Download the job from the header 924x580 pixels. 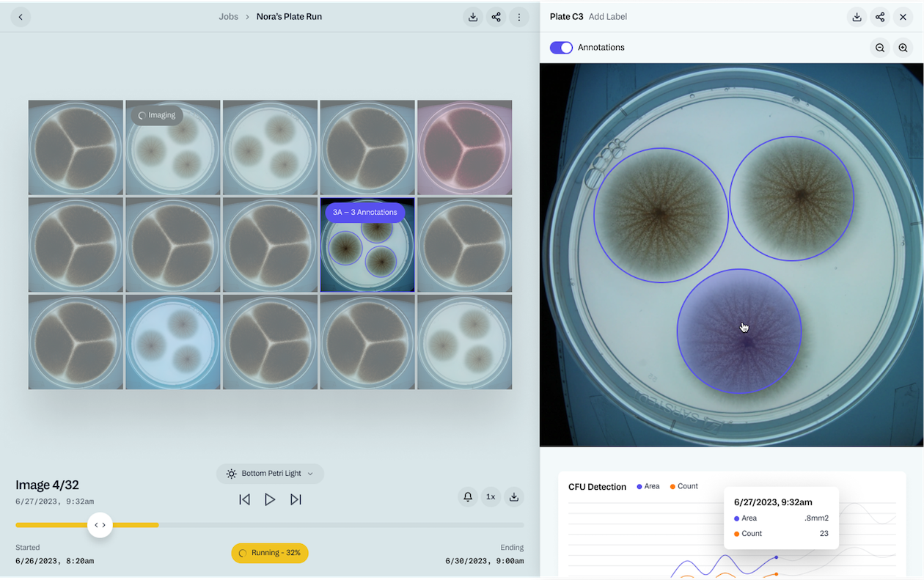tap(473, 17)
